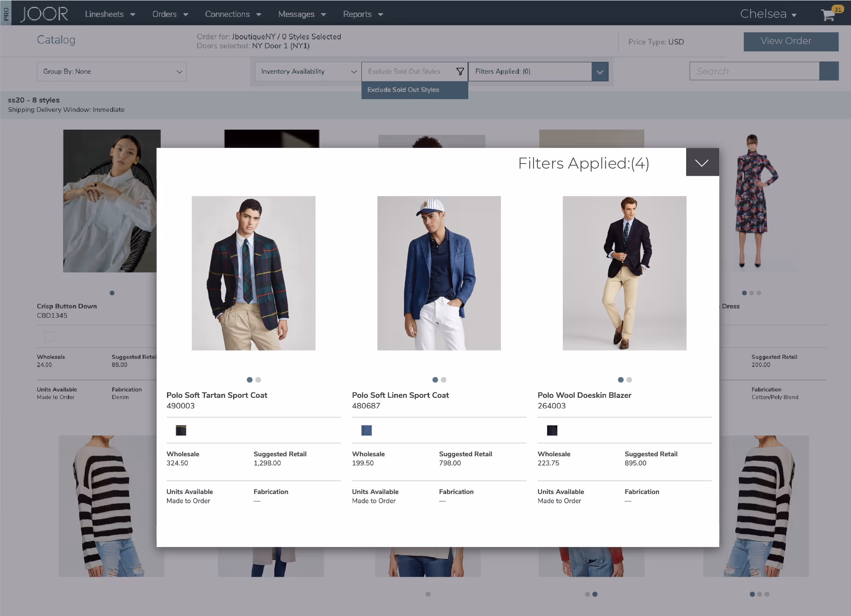
Task: Click the JOOR logo
Action: point(44,14)
